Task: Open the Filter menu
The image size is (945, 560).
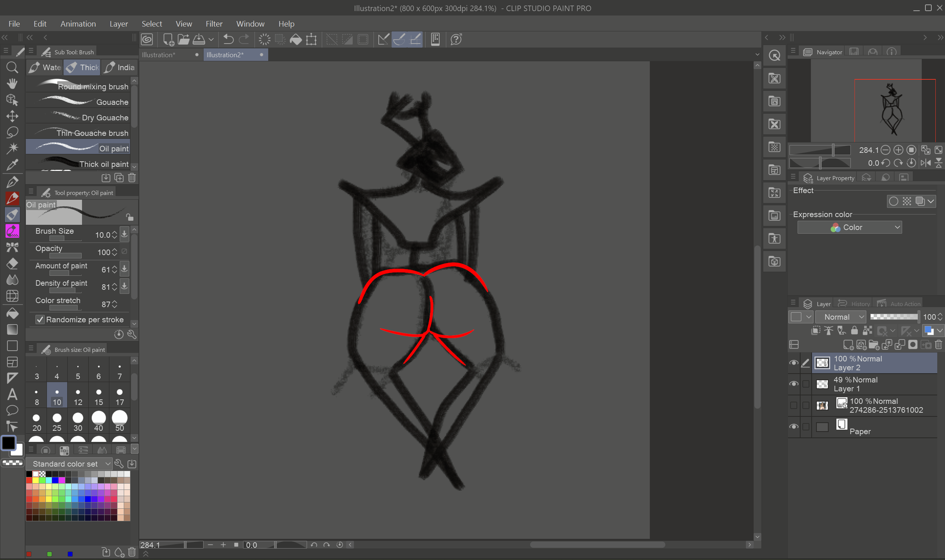Action: pyautogui.click(x=214, y=24)
